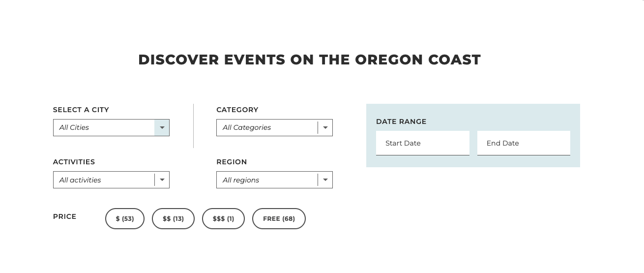This screenshot has width=644, height=273.
Task: Click the Select a City label
Action: tap(81, 110)
